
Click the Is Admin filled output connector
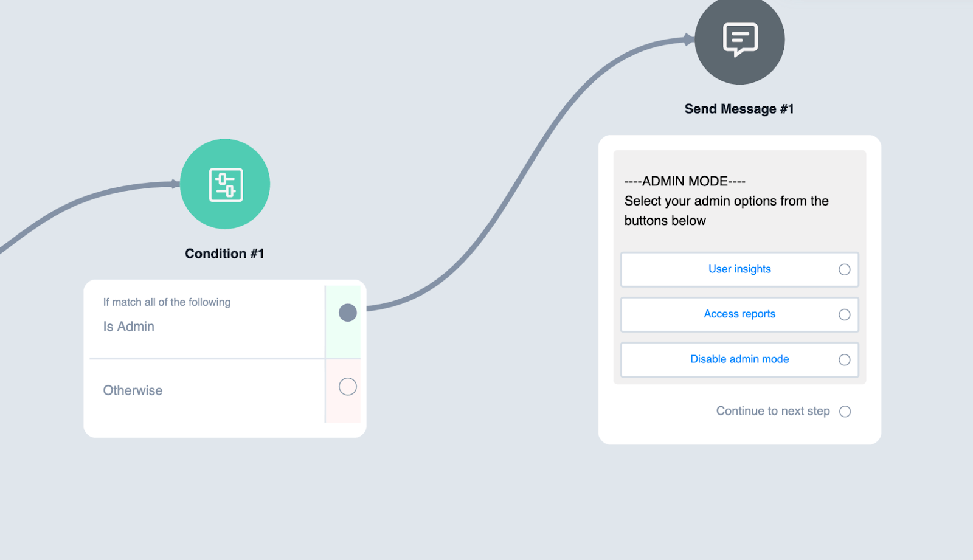(348, 313)
